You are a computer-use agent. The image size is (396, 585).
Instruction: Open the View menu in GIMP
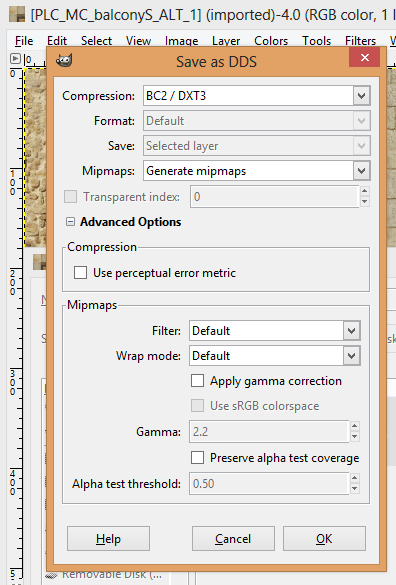click(x=138, y=40)
